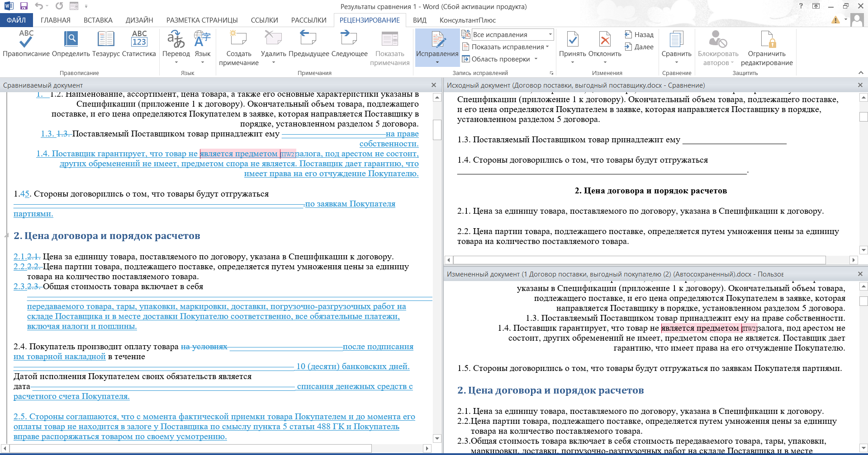
Task: Open the dropdown arrow under Сравнить
Action: point(676,63)
